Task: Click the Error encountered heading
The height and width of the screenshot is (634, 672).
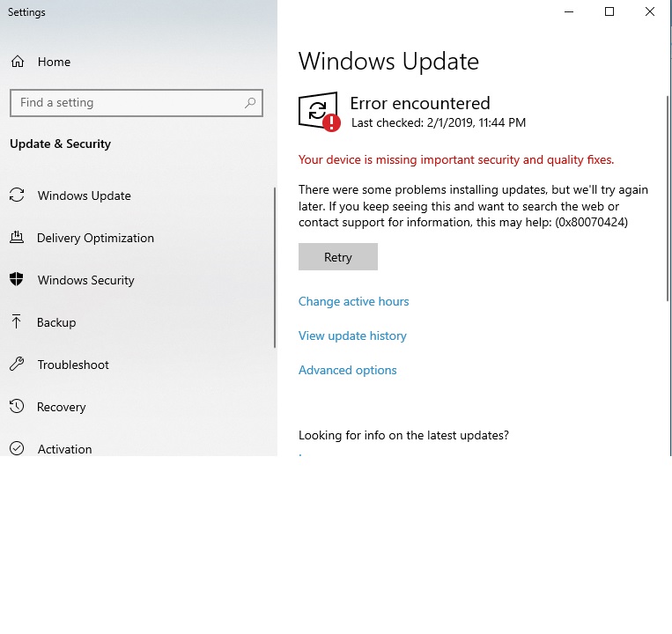Action: (420, 103)
